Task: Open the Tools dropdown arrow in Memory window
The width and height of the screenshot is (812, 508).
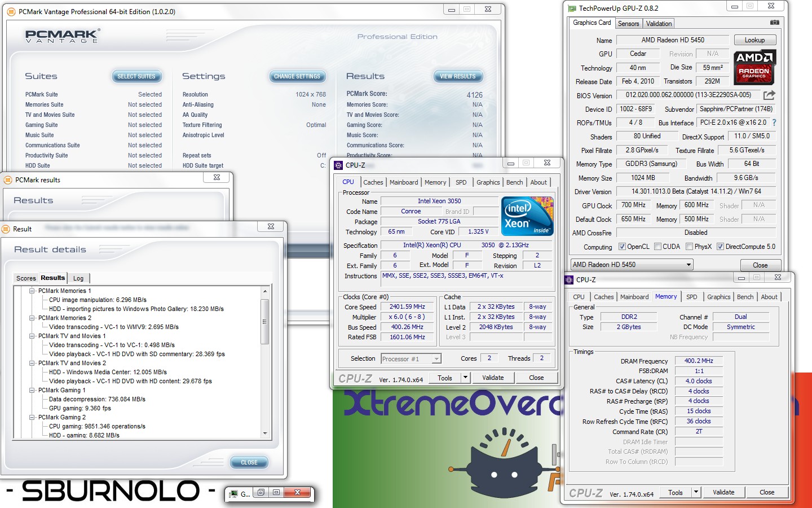Action: point(696,492)
